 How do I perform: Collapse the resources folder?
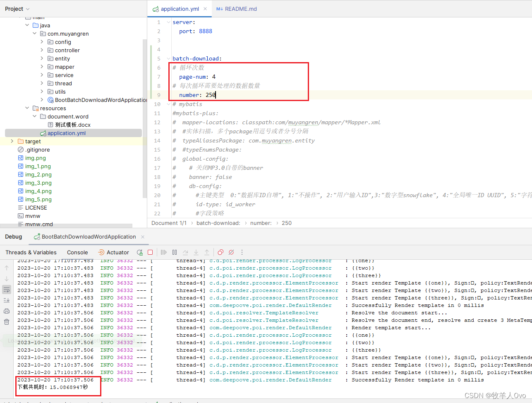coord(27,108)
